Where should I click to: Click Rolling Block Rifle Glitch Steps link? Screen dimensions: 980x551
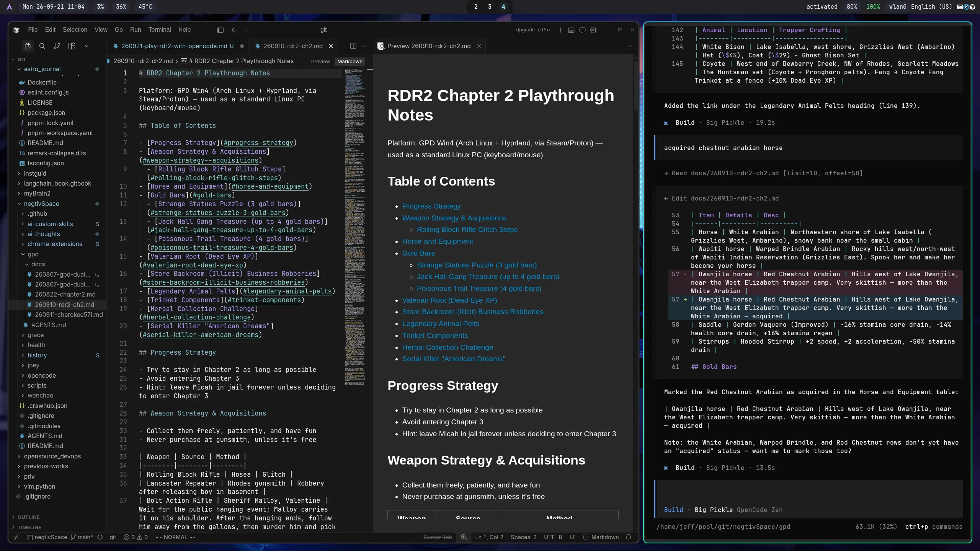coord(467,229)
